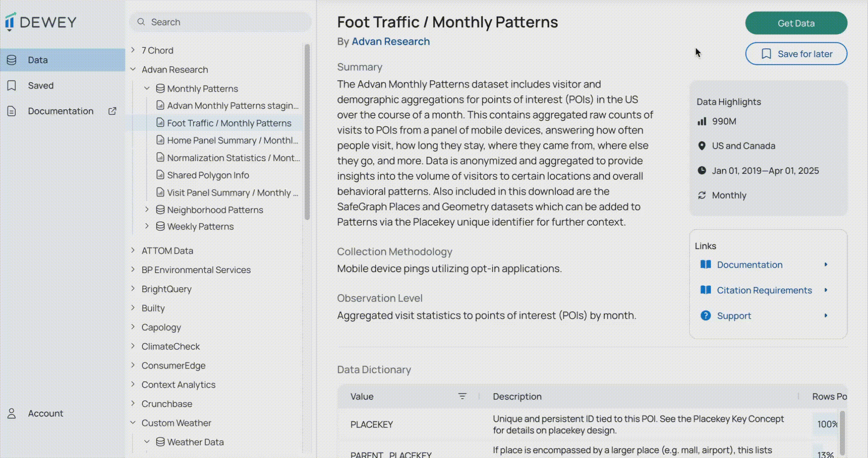Viewport: 868px width, 458px height.
Task: Expand the Weekly Patterns group
Action: point(147,226)
